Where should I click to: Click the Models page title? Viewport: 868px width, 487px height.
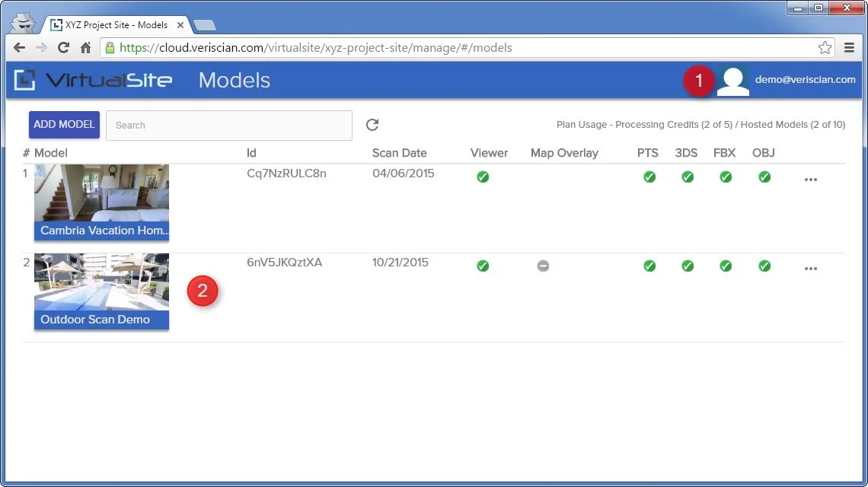[235, 80]
